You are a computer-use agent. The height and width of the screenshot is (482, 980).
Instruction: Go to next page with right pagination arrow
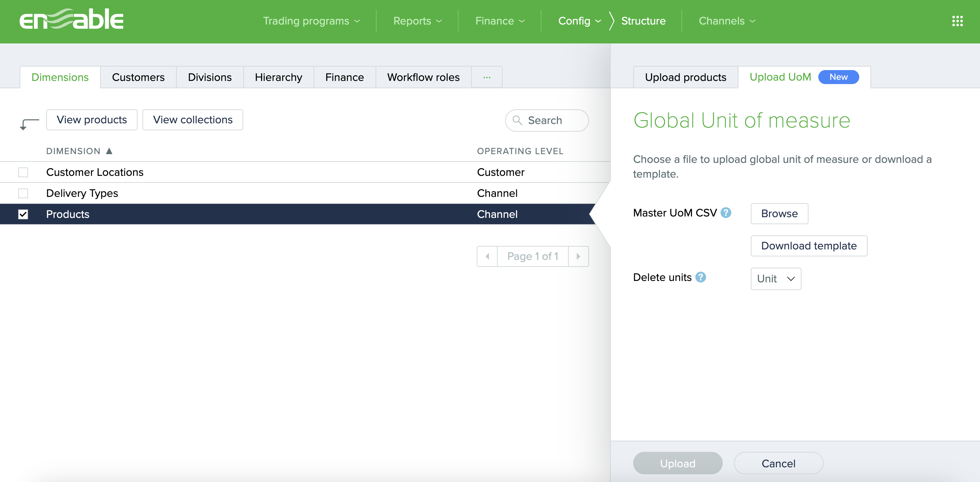(x=579, y=256)
